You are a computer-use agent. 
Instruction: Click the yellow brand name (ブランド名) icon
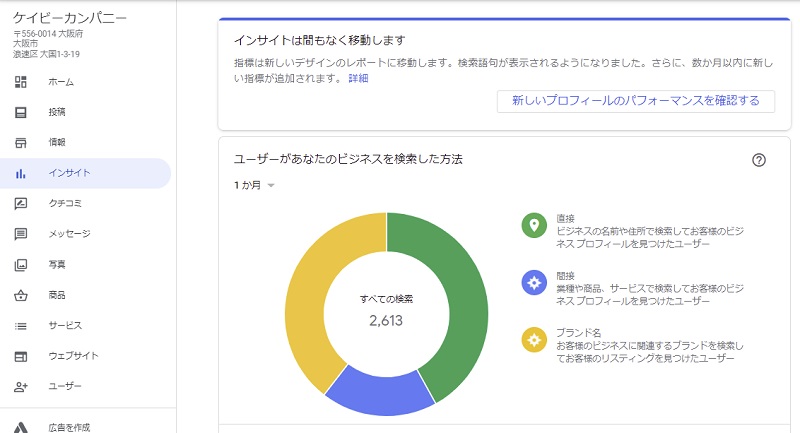pos(534,340)
